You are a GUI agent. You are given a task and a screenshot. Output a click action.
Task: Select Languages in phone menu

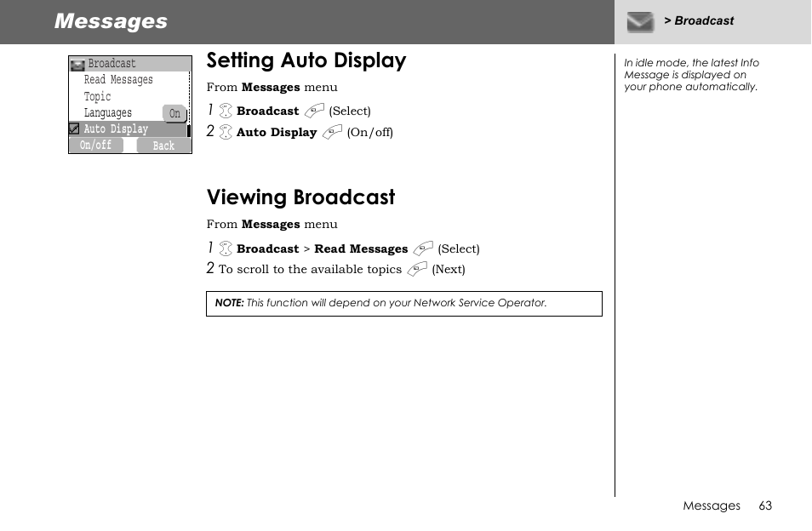pos(108,113)
